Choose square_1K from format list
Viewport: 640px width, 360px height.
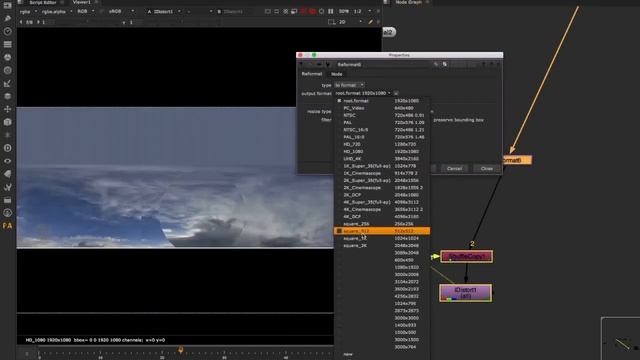click(382, 238)
